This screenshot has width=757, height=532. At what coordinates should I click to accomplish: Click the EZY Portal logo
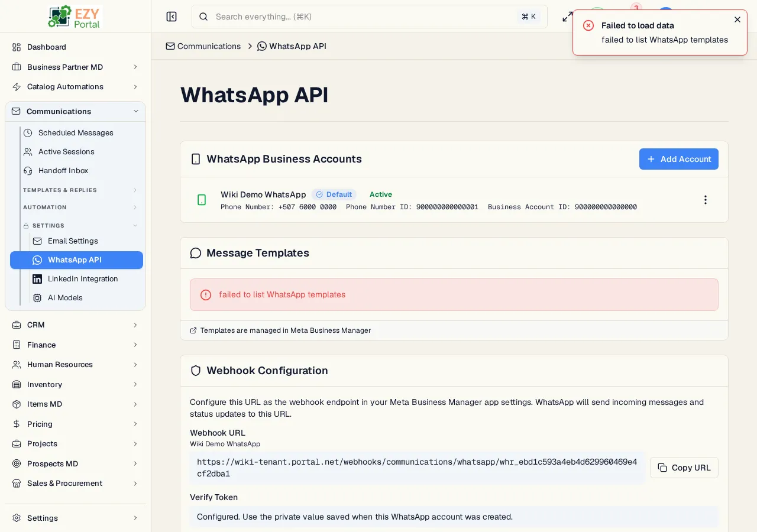click(75, 17)
